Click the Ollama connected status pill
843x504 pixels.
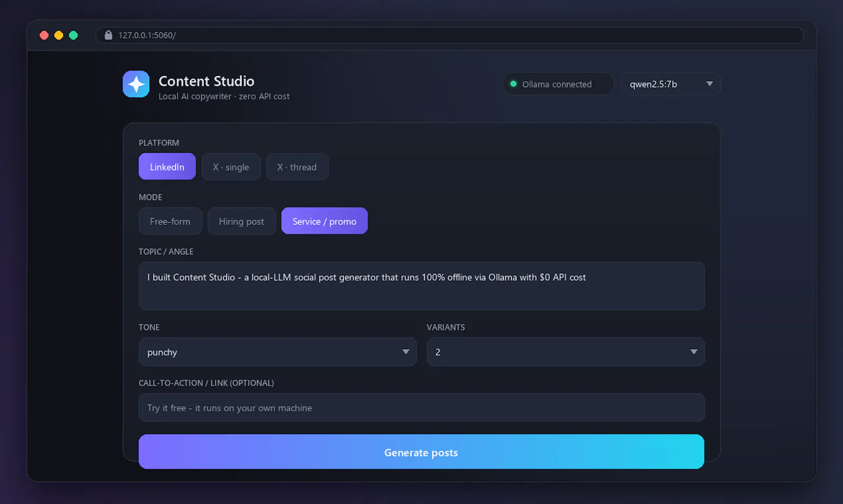[x=558, y=84]
